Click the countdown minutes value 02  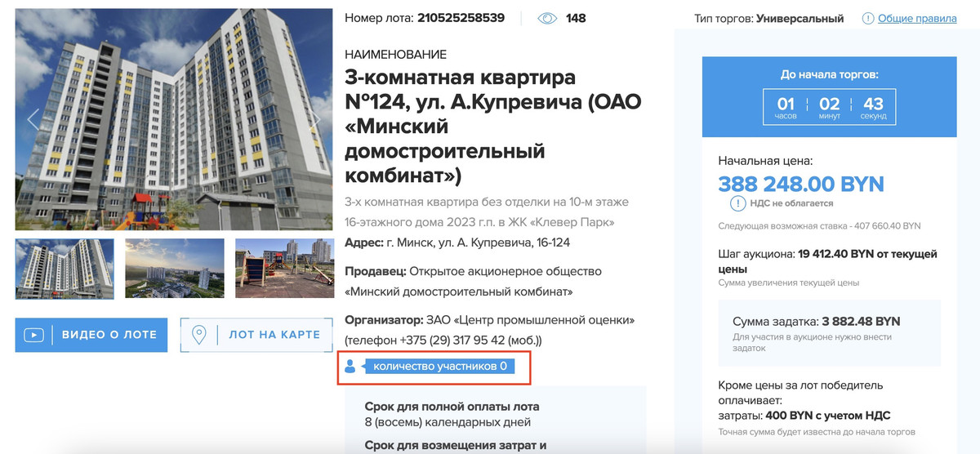[x=830, y=105]
